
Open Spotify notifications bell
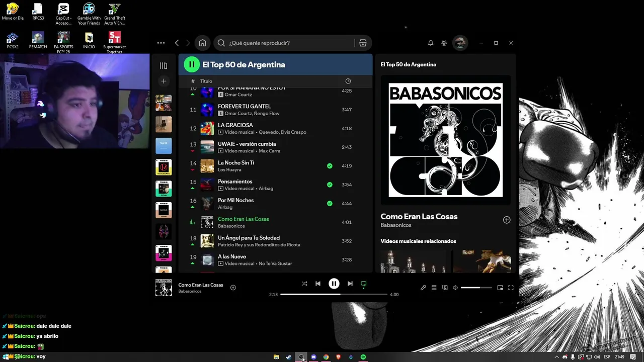coord(431,43)
